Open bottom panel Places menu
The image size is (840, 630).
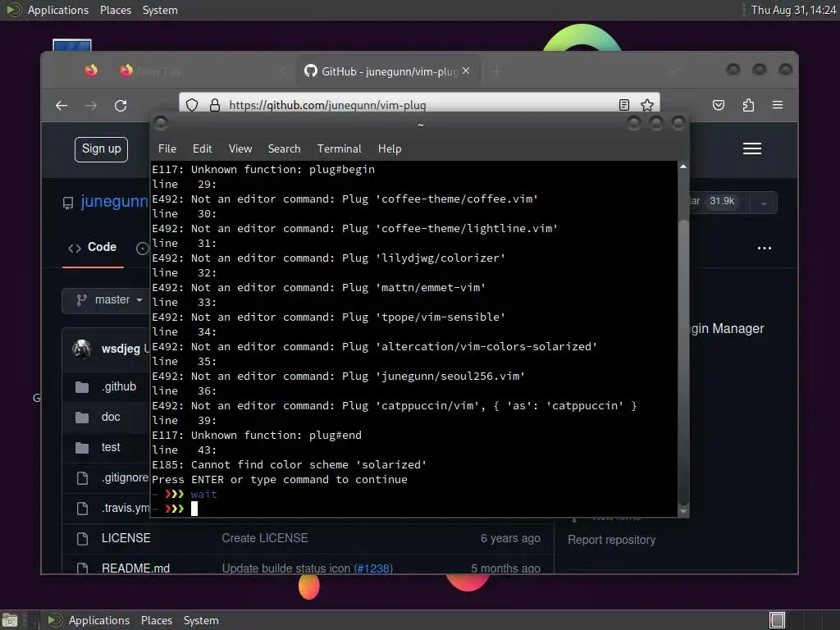coord(157,620)
